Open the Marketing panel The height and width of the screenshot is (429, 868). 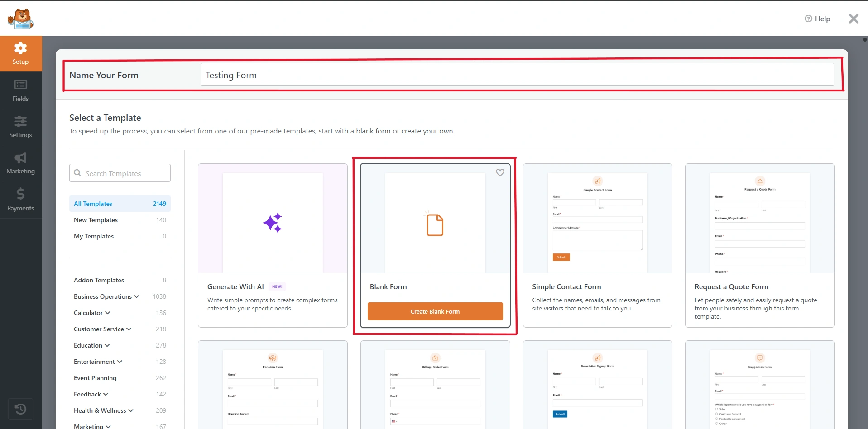[21, 163]
